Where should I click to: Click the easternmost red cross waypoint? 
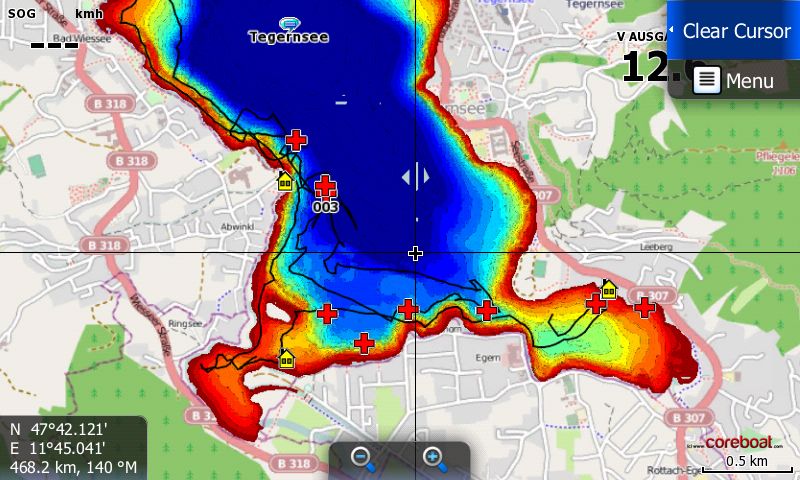[645, 307]
